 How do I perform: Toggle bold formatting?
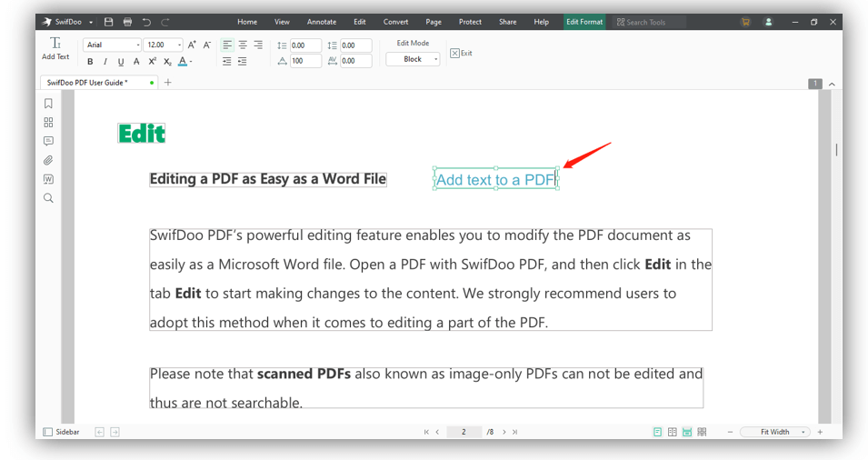coord(90,62)
